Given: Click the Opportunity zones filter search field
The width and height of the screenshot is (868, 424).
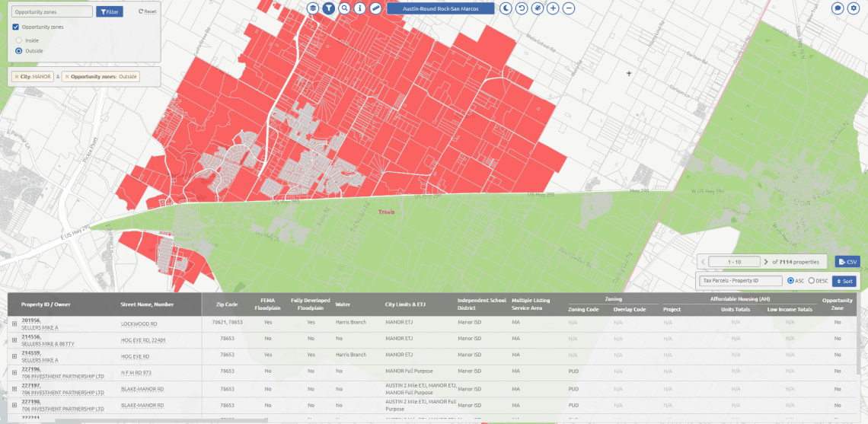Looking at the screenshot, I should [52, 11].
